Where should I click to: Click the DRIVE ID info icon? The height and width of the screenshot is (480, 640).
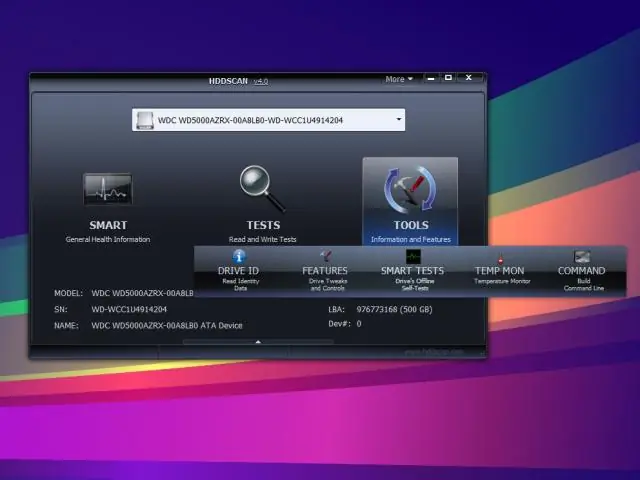click(x=238, y=257)
